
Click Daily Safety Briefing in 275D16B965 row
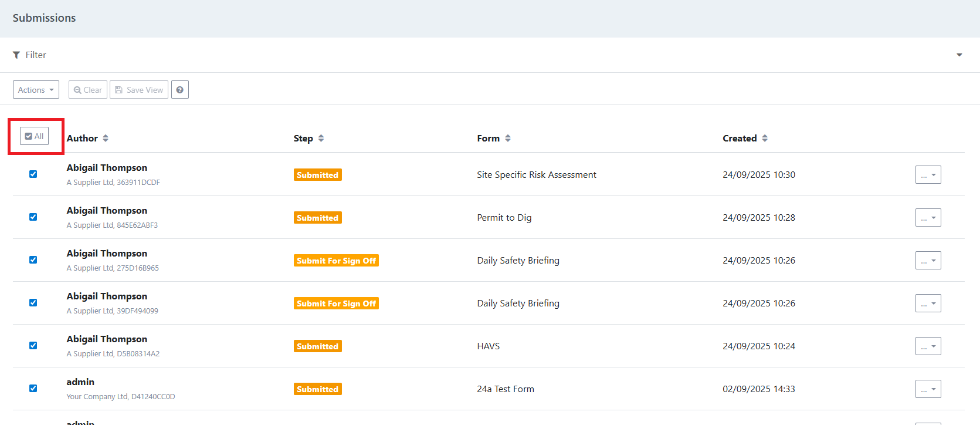coord(518,261)
